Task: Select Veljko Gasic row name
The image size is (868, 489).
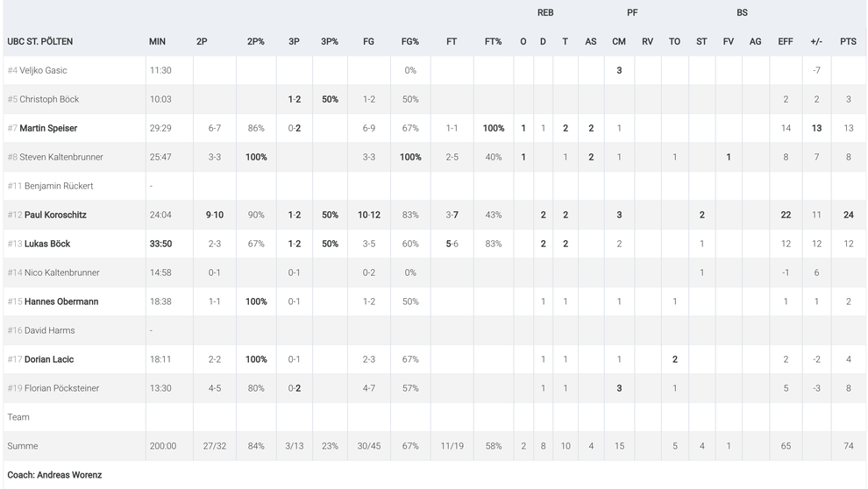Action: tap(43, 70)
